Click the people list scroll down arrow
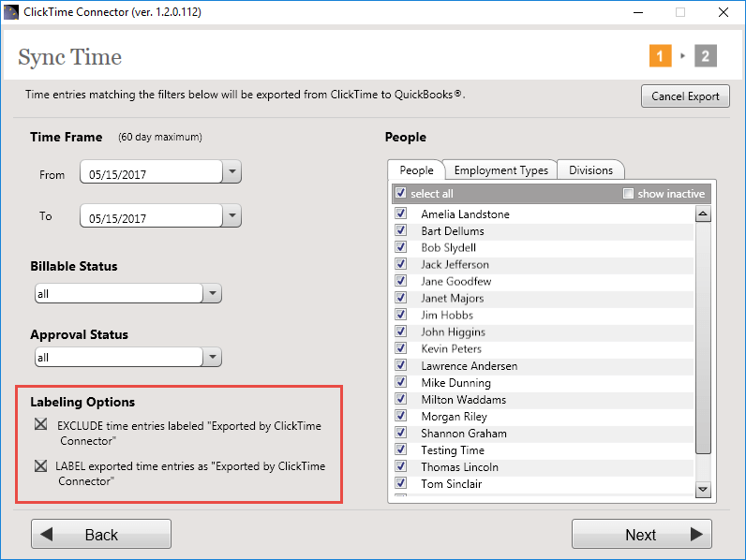Viewport: 746px width, 560px height. (703, 489)
